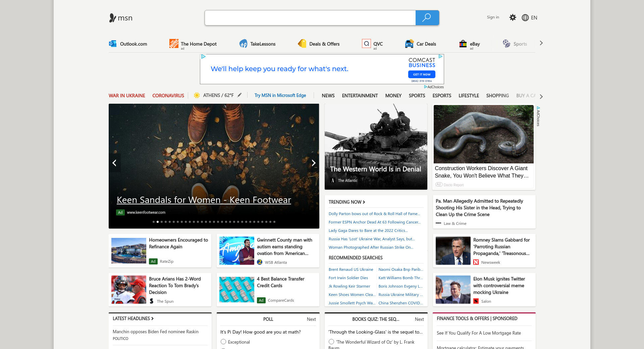Open the Outlook.com shortcut icon
This screenshot has height=349, width=644.
click(x=113, y=44)
